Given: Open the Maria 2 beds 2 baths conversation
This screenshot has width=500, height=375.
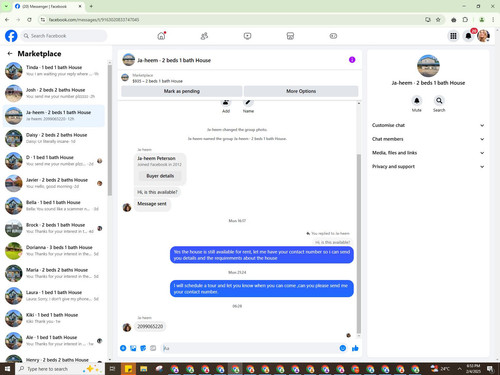Looking at the screenshot, I should pos(54,273).
